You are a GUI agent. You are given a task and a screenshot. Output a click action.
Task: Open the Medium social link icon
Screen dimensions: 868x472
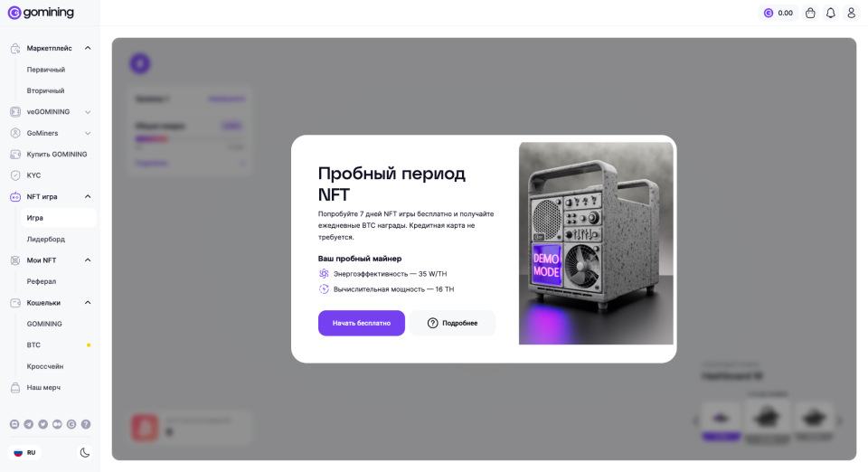(x=57, y=424)
